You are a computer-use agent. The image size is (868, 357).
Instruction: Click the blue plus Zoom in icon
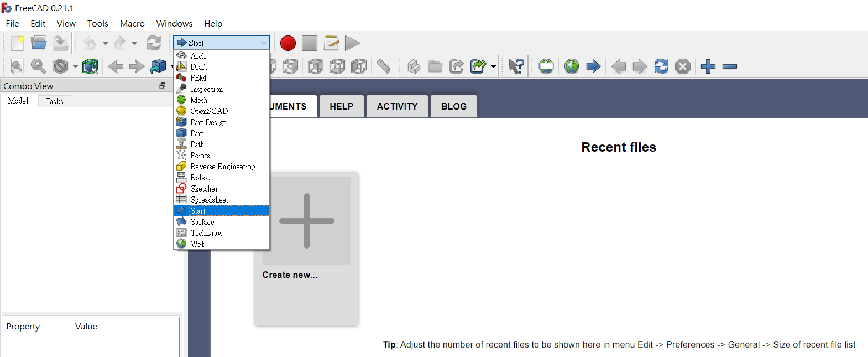[708, 66]
